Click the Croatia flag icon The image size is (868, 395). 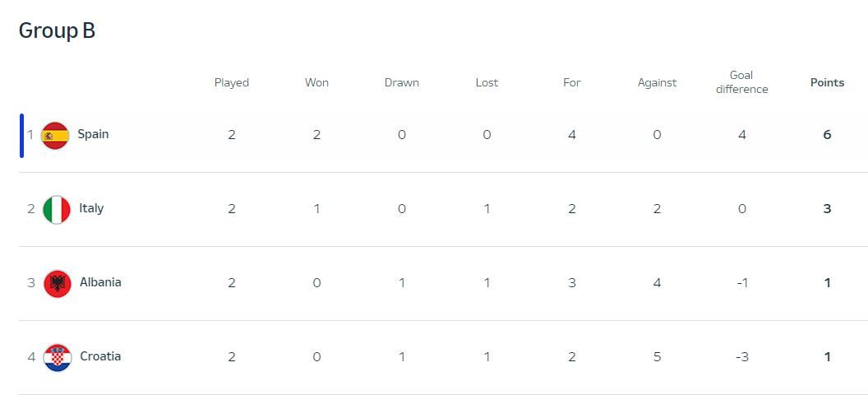58,357
